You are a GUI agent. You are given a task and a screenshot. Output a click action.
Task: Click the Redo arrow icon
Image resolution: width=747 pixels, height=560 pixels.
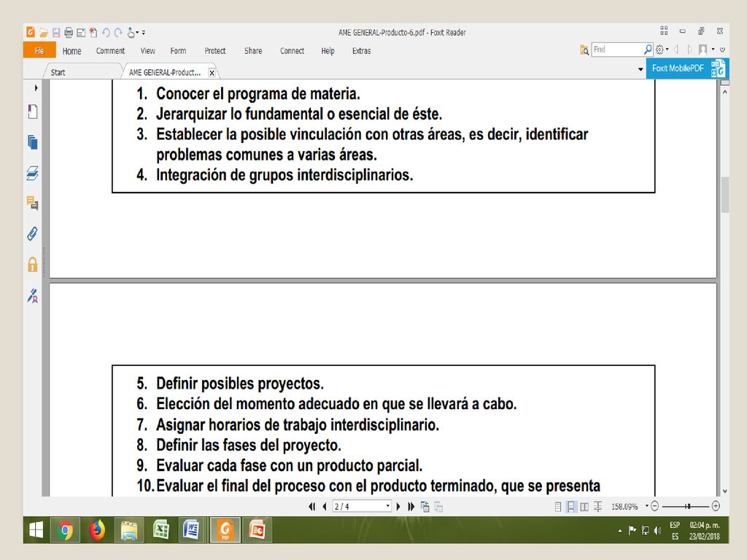click(117, 32)
